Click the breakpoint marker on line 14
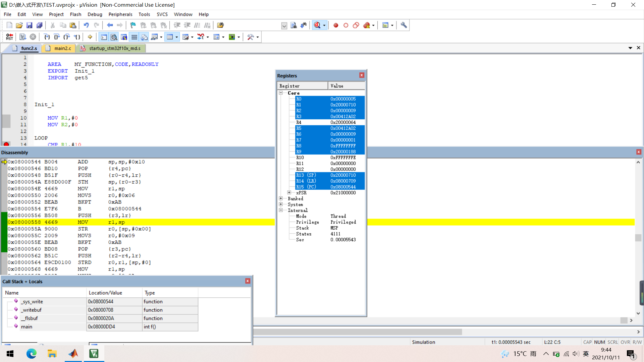This screenshot has height=362, width=644. coord(6,144)
